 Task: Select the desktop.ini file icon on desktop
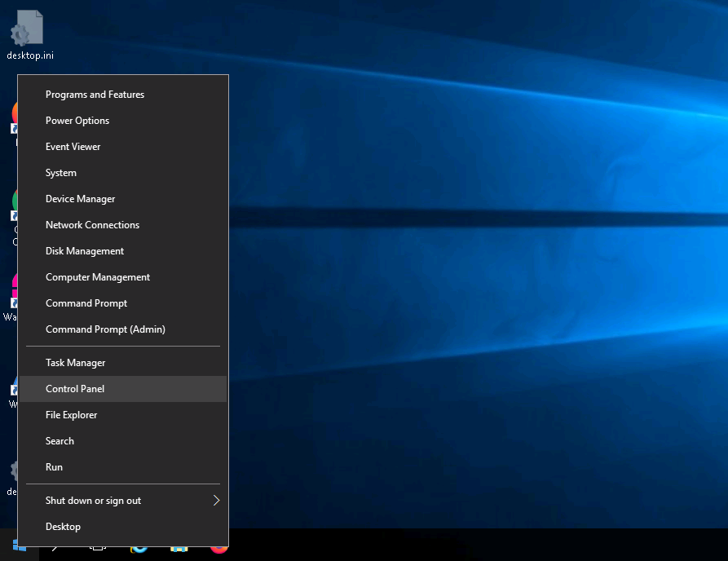pos(29,35)
